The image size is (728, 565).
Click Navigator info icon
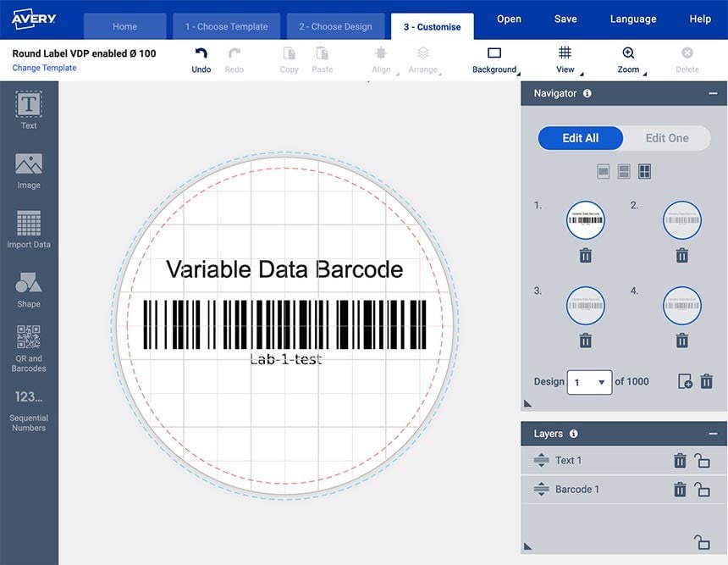(587, 93)
